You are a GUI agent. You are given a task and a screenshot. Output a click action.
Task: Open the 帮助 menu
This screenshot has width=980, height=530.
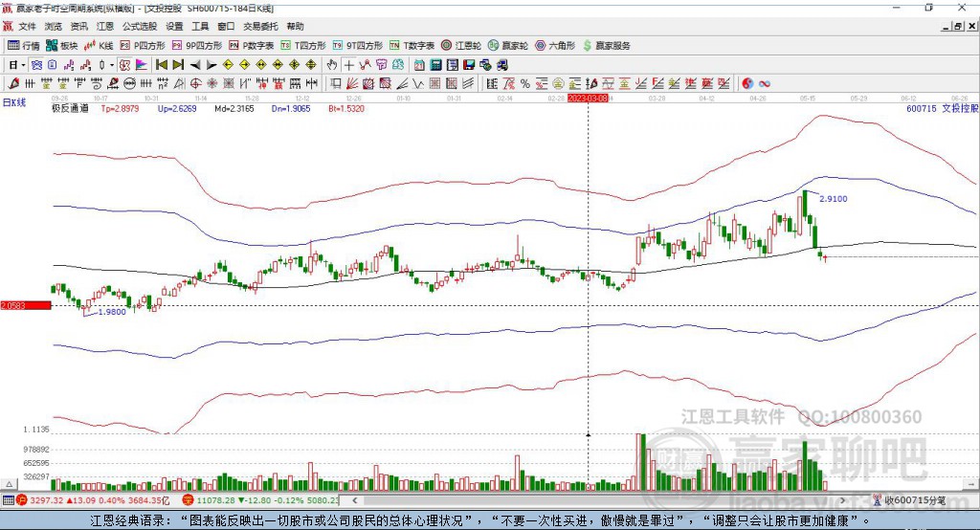coord(295,26)
